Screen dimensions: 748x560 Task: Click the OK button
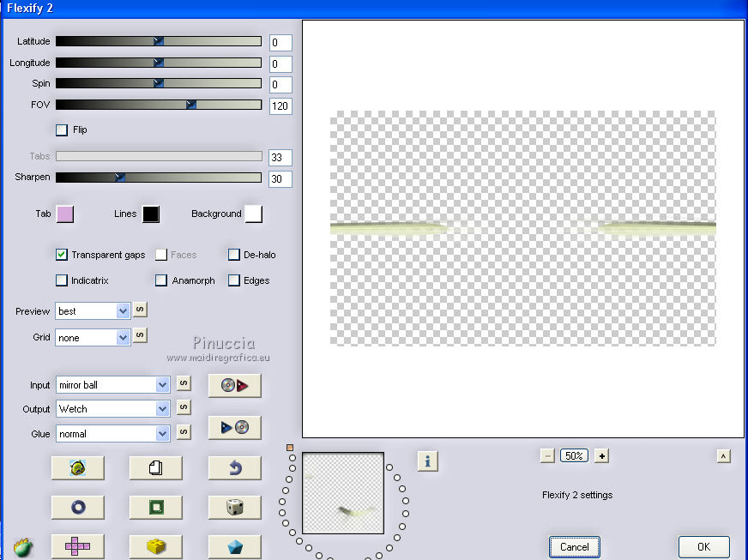click(703, 546)
